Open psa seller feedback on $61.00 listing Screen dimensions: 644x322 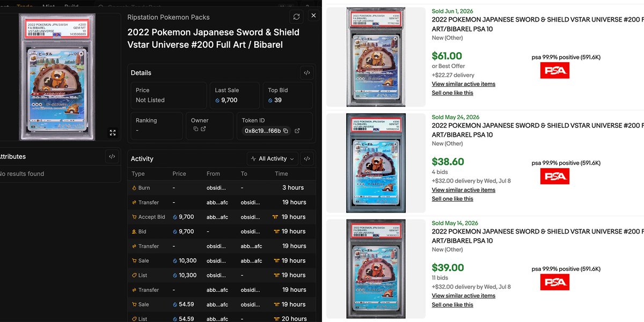point(566,57)
